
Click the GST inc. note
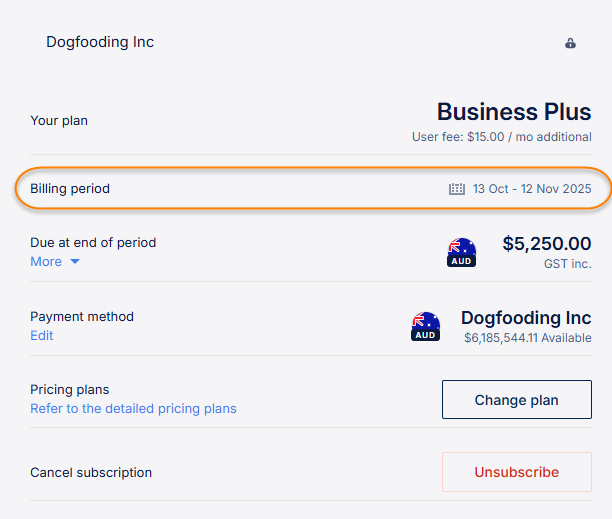tap(568, 263)
